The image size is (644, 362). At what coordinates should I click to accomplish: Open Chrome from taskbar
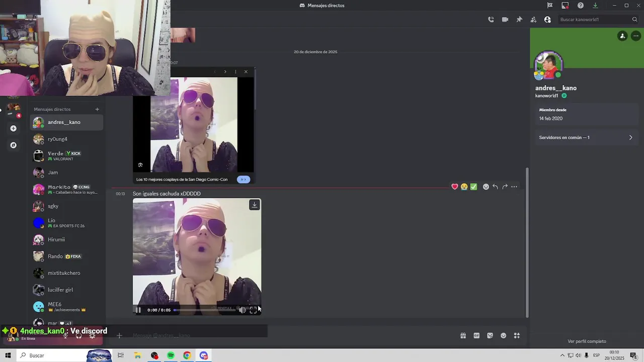[x=187, y=355]
